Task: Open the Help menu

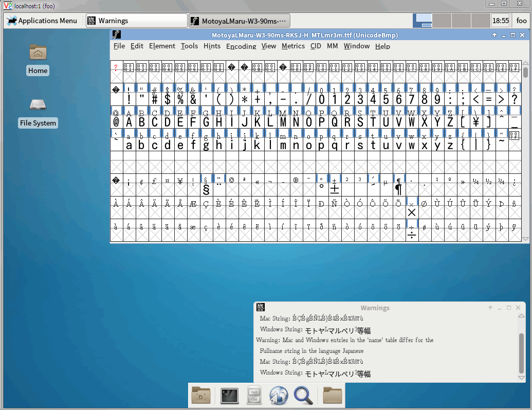Action: coord(382,46)
